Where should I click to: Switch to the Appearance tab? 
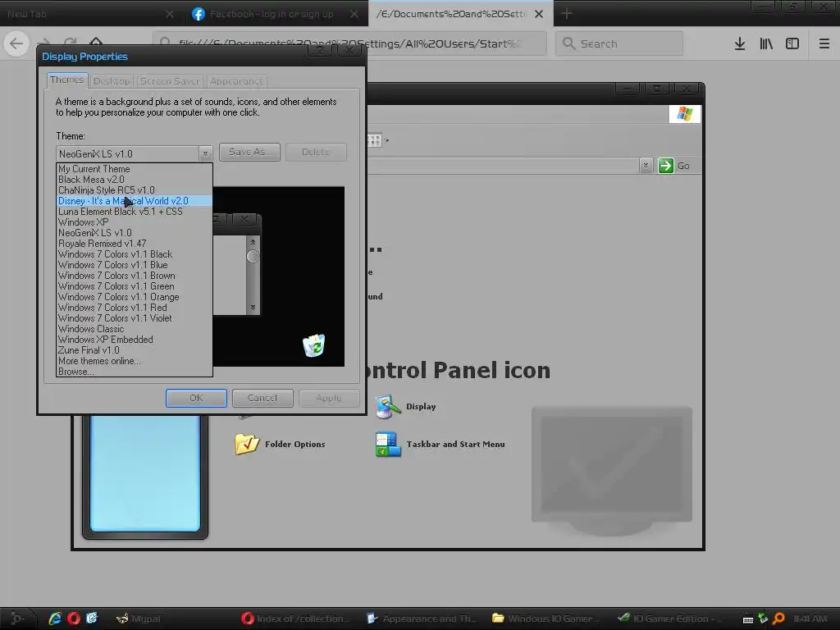(237, 81)
